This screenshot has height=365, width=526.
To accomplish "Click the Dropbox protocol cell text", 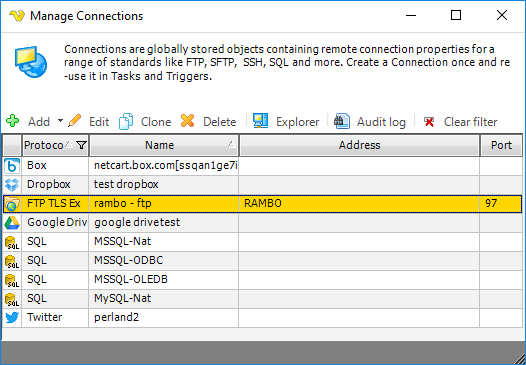I will tap(49, 184).
